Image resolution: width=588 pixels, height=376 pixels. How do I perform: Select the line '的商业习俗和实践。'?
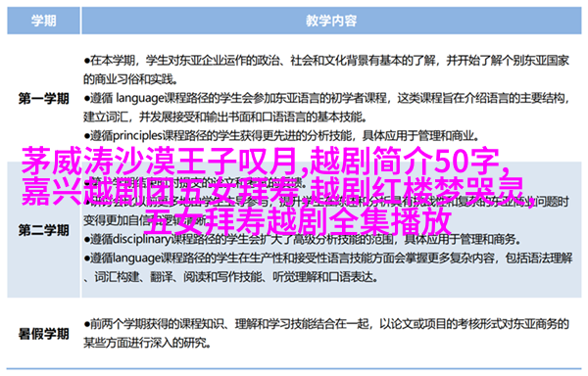(x=130, y=79)
